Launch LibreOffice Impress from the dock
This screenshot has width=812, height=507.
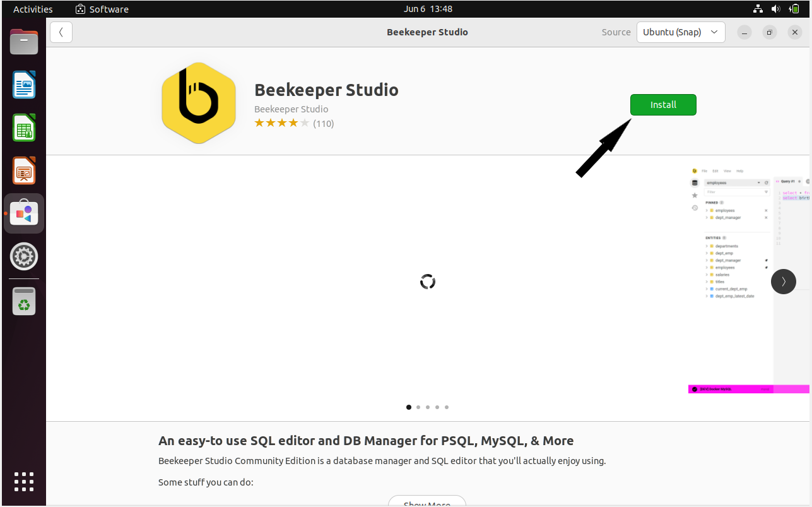24,170
